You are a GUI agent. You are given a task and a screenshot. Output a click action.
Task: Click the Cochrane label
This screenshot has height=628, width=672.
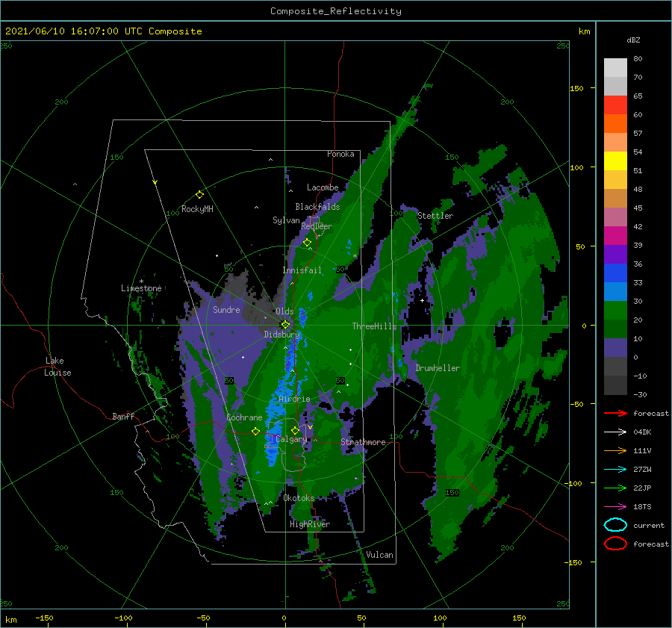point(244,417)
